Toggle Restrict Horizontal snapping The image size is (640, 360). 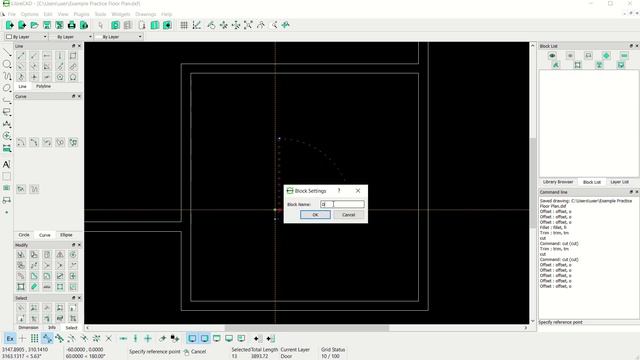(123, 338)
